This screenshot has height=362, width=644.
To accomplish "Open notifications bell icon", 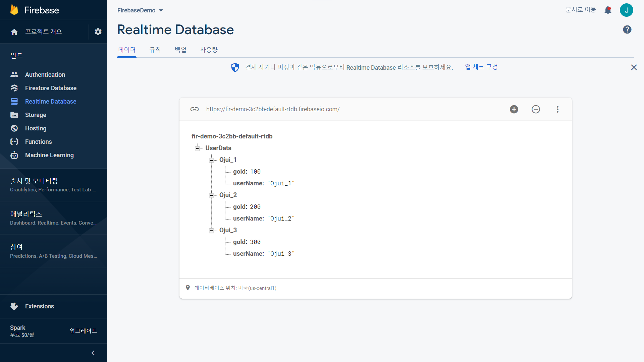I will [608, 10].
